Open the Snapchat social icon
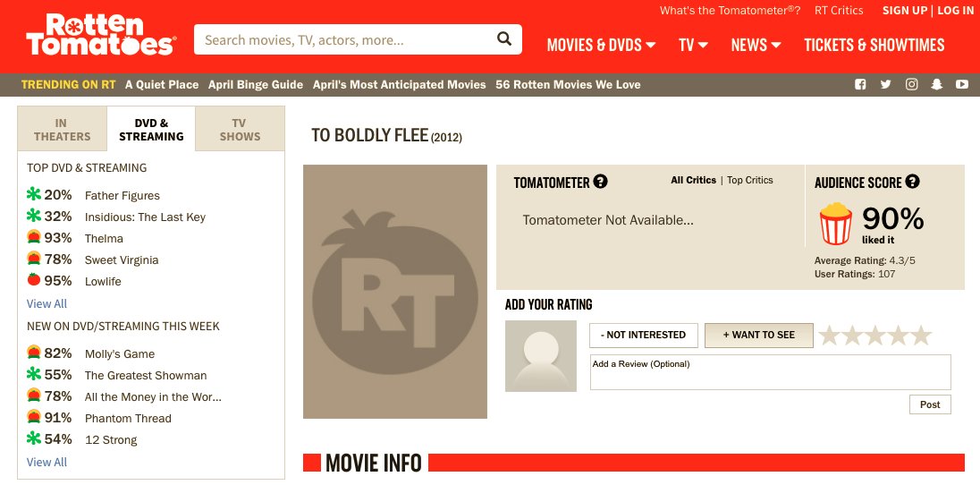 coord(936,84)
